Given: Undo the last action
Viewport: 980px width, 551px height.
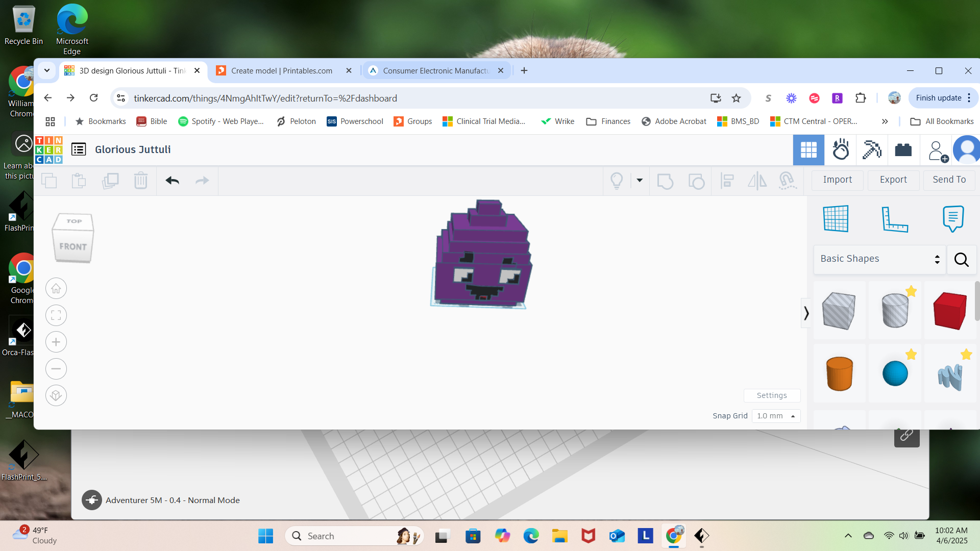Looking at the screenshot, I should [173, 181].
